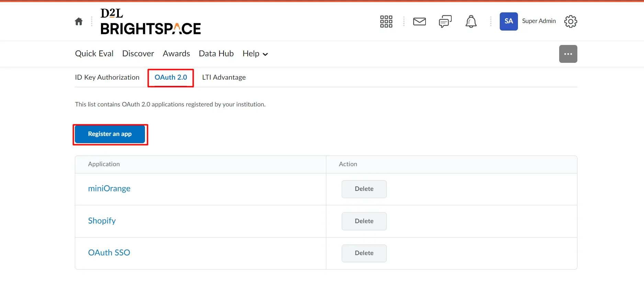Open the SA user avatar

[x=509, y=21]
